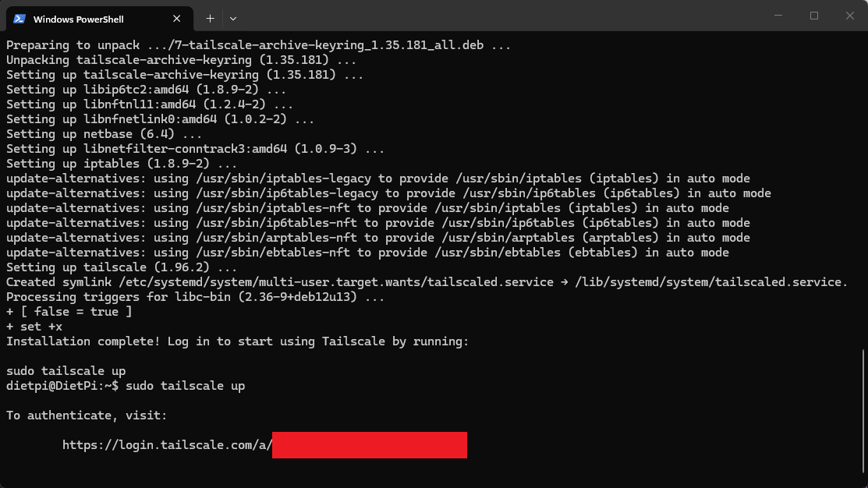Select the Windows PowerShell tab title
The width and height of the screenshot is (868, 488).
(78, 19)
